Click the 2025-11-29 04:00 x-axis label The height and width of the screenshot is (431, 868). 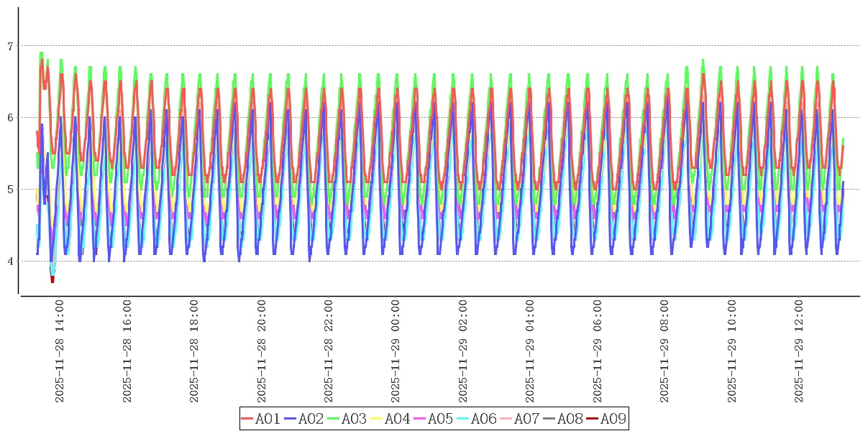[x=530, y=351]
